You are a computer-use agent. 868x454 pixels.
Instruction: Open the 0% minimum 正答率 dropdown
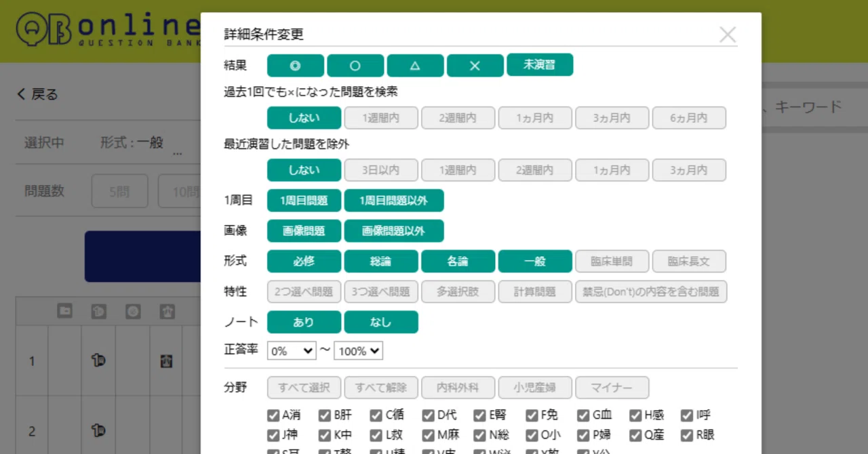(292, 351)
